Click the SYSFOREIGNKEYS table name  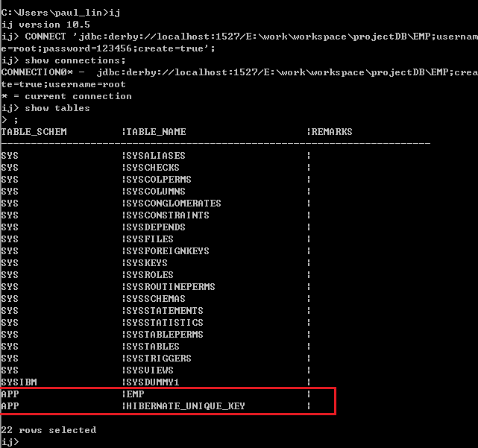click(x=168, y=250)
